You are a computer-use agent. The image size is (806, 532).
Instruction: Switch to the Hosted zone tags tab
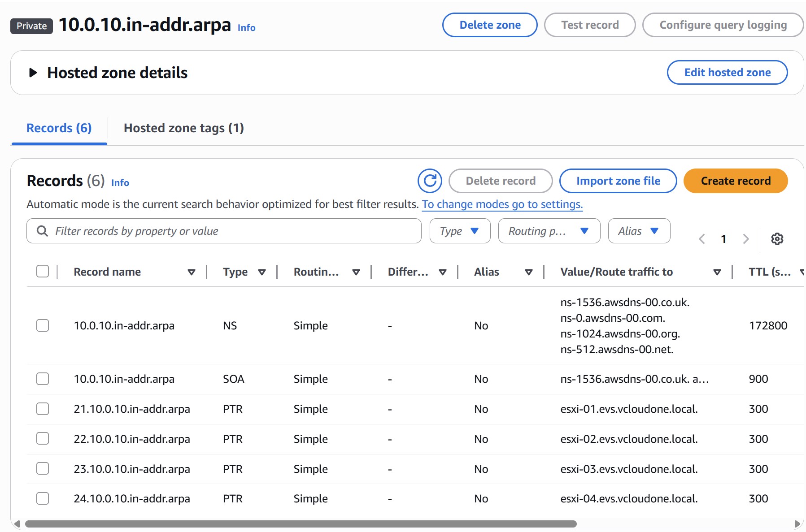184,128
